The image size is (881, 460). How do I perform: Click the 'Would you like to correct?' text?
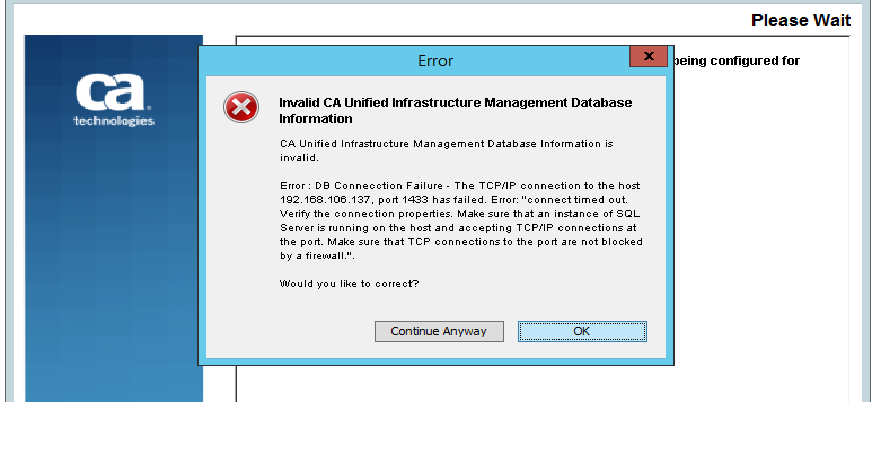tap(349, 284)
